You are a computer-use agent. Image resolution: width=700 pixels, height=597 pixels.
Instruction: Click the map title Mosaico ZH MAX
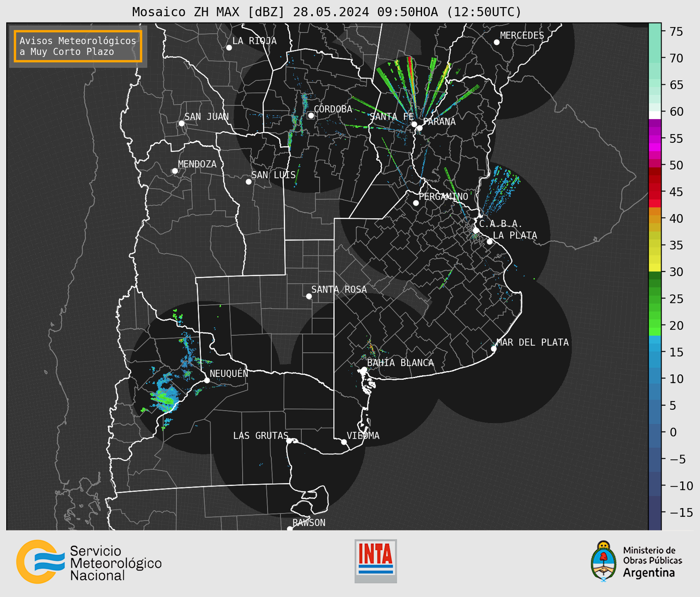point(327,12)
